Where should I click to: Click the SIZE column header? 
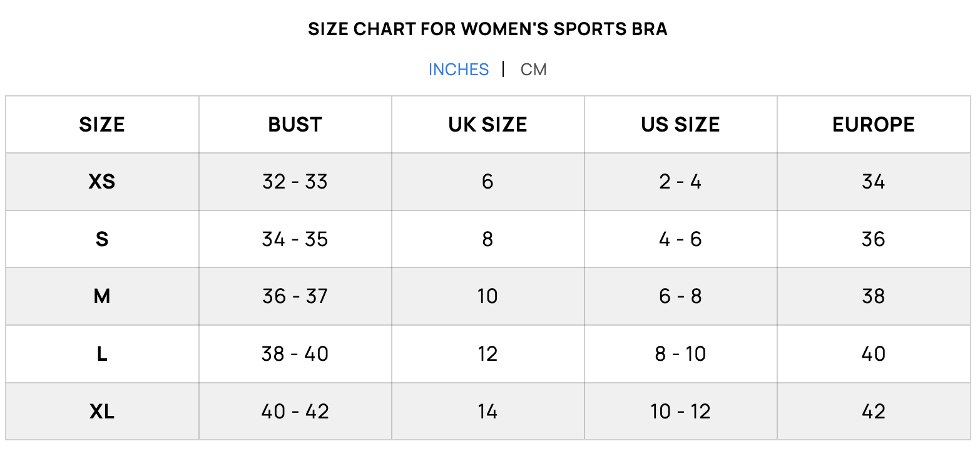102,125
